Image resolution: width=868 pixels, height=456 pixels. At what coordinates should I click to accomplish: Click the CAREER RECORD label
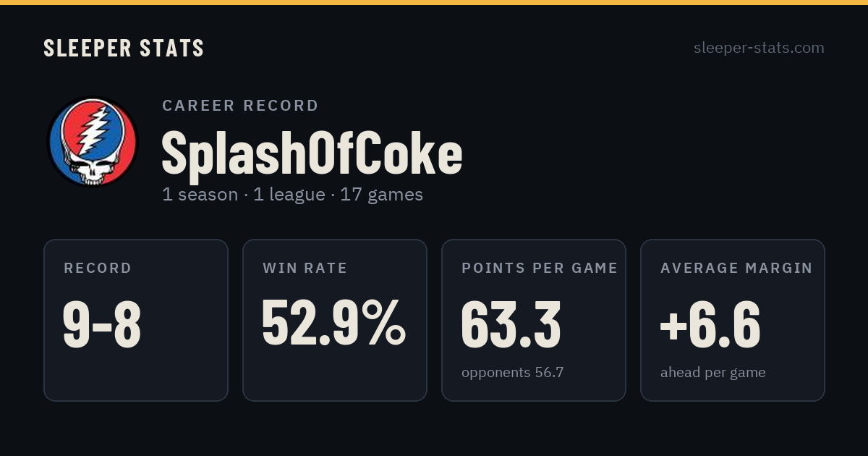(240, 106)
